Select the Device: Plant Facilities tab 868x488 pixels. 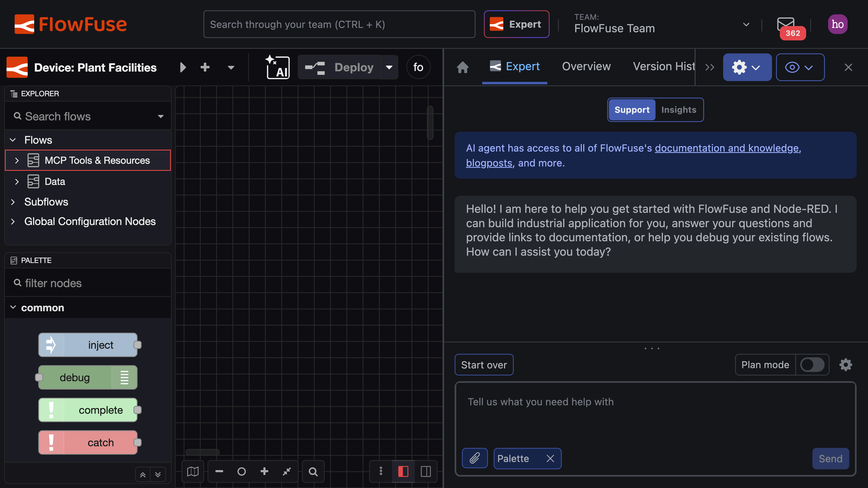(95, 67)
